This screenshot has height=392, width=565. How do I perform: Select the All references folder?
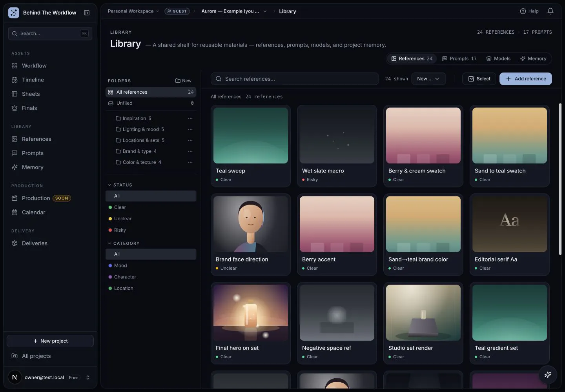click(x=151, y=92)
